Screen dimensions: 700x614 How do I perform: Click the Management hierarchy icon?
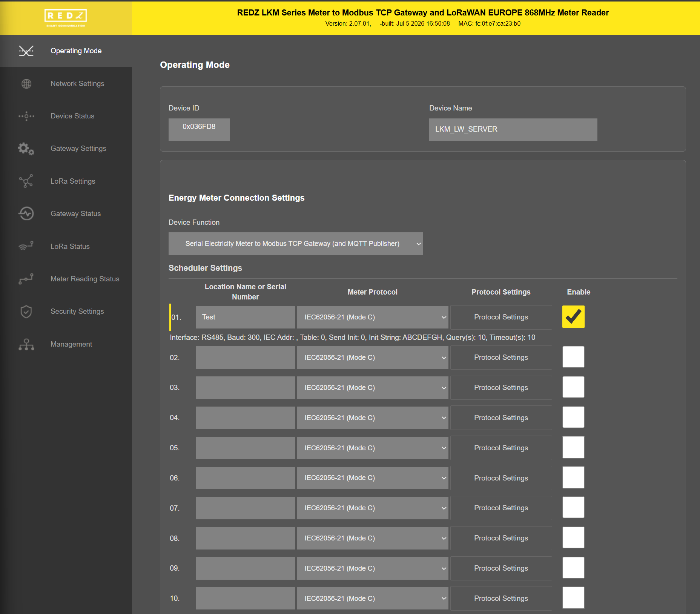[x=26, y=344]
